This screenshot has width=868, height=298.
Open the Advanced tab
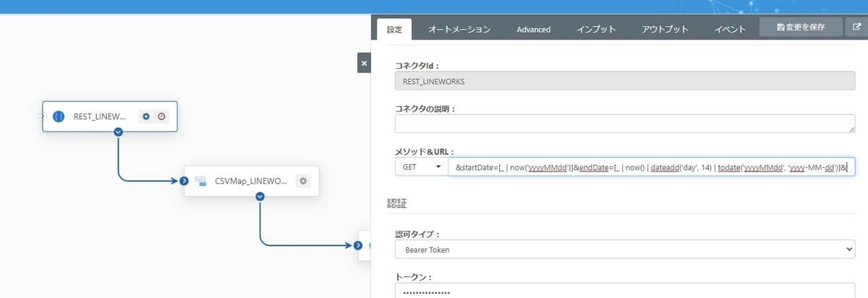point(534,30)
